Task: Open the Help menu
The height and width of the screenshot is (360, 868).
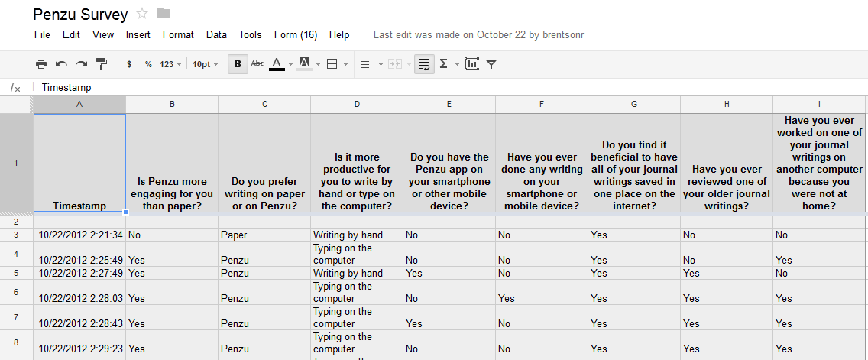Action: coord(339,35)
